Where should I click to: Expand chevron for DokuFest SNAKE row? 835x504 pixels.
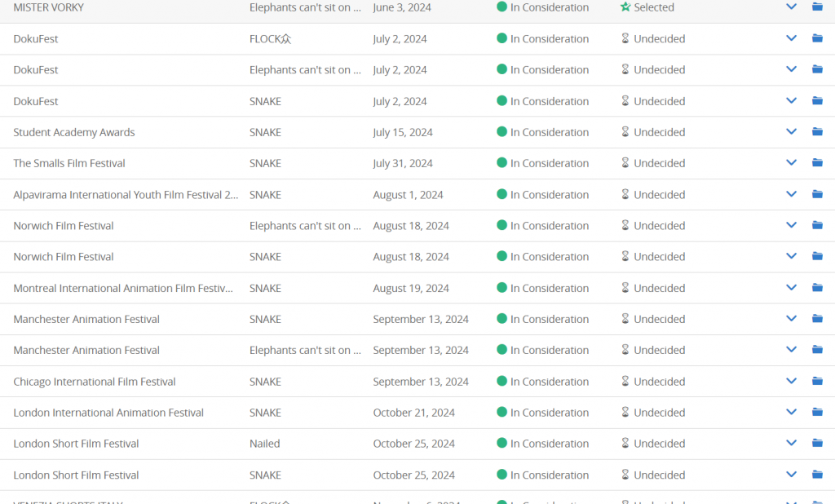(x=791, y=100)
